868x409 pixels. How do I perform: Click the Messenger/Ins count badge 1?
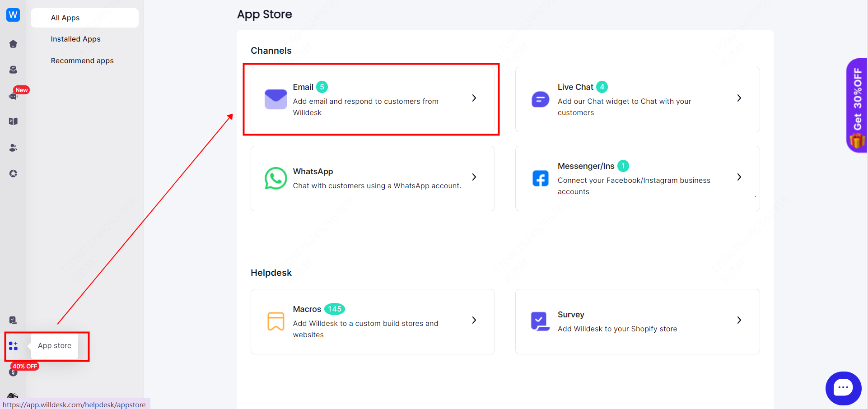tap(623, 166)
